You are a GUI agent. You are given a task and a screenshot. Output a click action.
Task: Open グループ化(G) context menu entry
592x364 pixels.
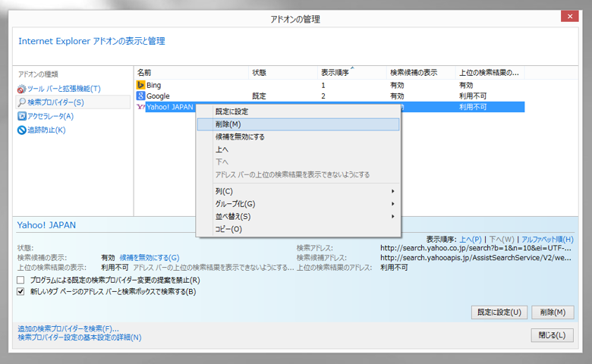[x=298, y=204]
